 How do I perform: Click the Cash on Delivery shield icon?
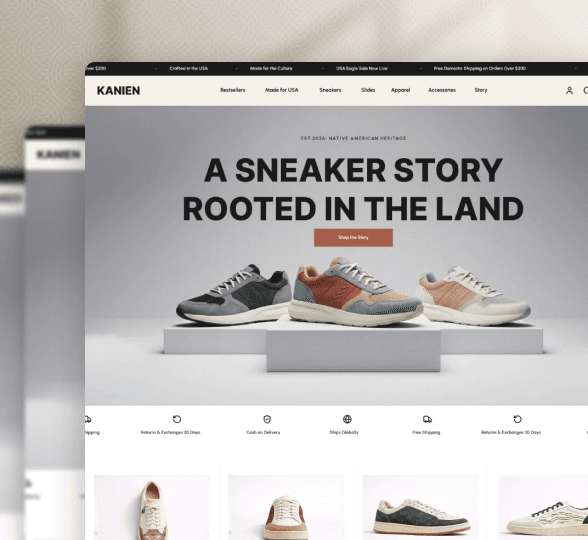[x=267, y=419]
